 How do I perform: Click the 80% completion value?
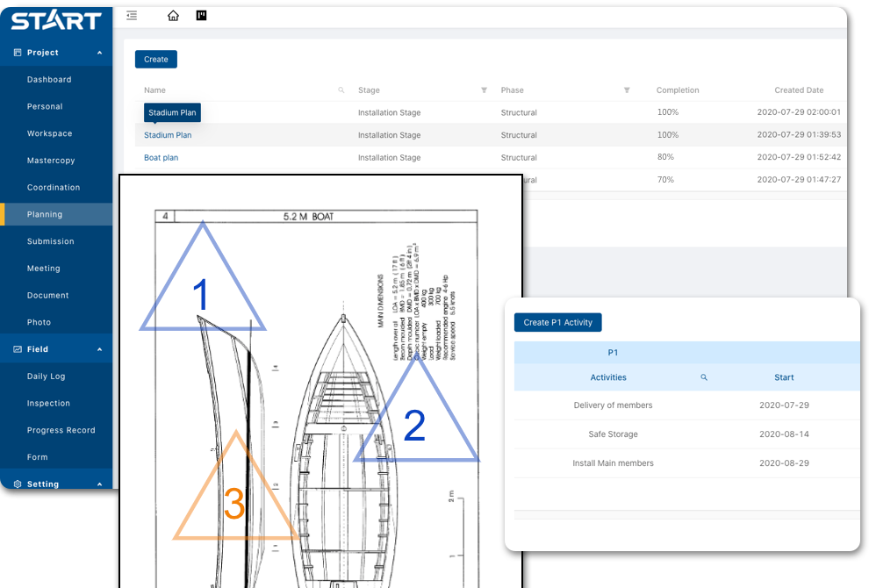click(x=665, y=157)
